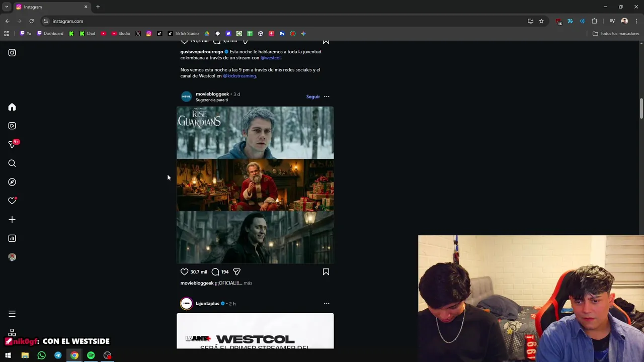Open Todos los marcadores folder
The width and height of the screenshot is (644, 362).
[x=616, y=34]
